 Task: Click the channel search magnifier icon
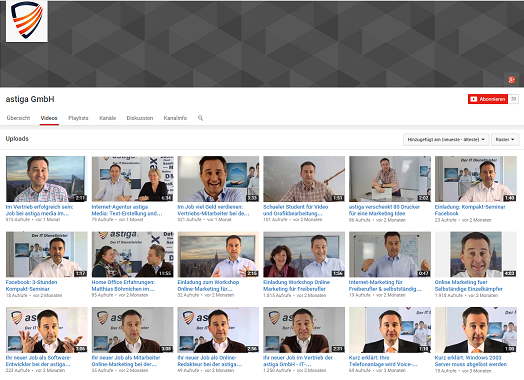tap(201, 118)
